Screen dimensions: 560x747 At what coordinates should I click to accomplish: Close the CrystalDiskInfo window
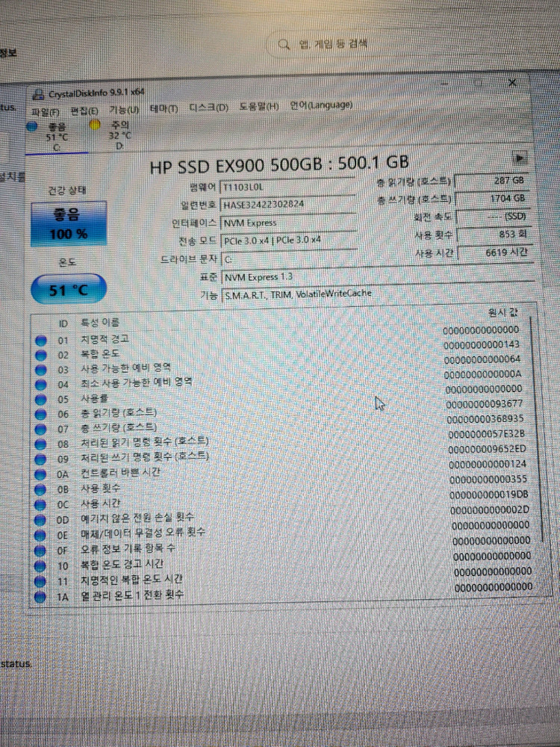click(512, 82)
